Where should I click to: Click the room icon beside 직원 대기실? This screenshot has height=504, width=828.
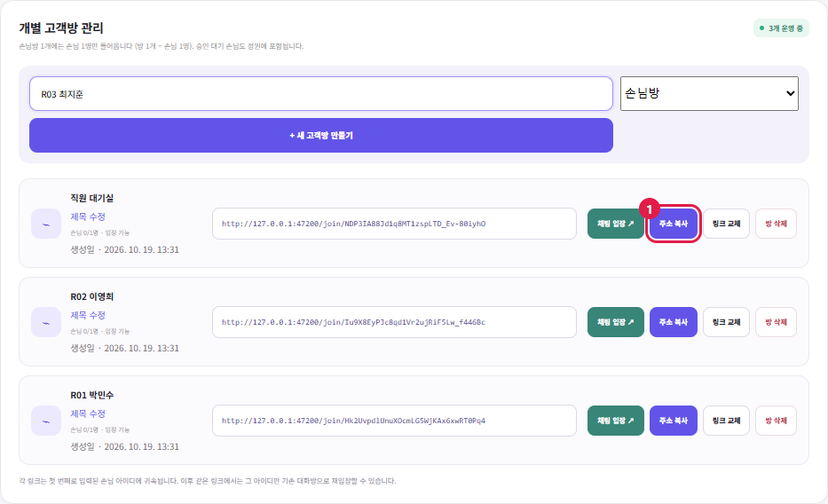pos(46,224)
